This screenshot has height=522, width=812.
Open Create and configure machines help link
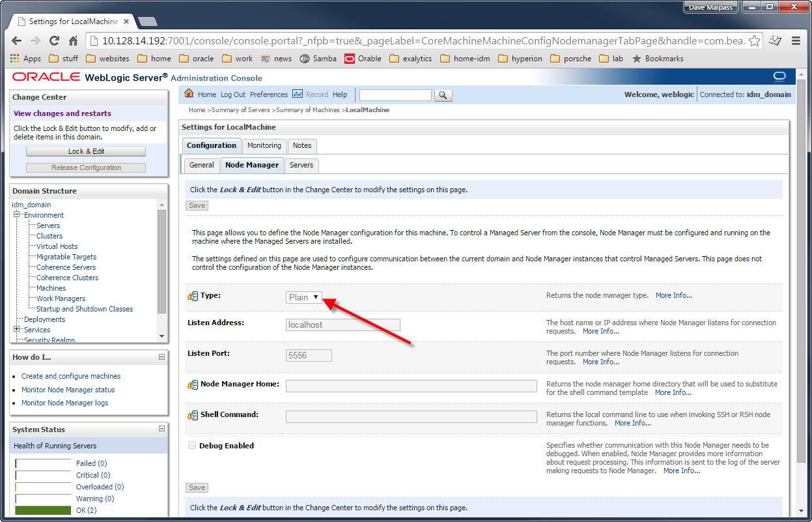tap(71, 376)
